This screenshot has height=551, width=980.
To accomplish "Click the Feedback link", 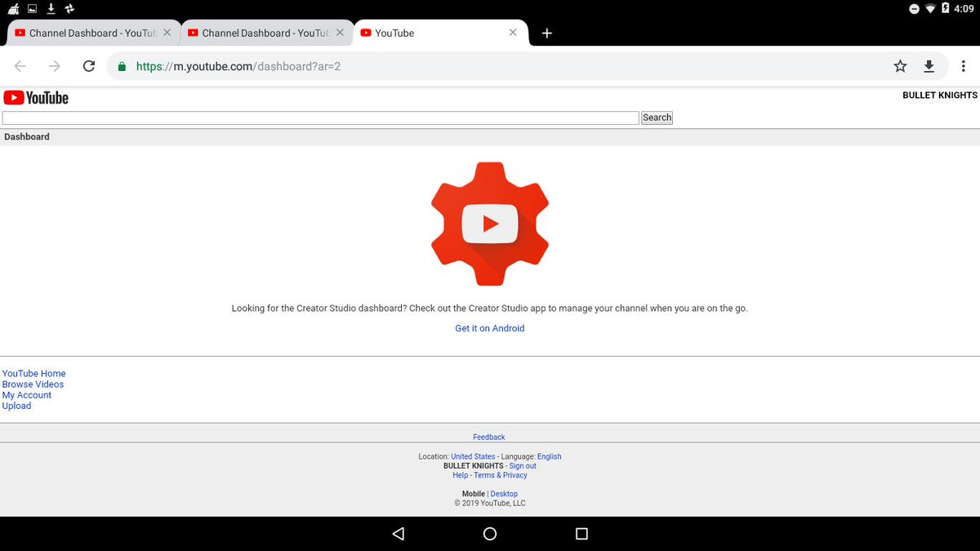I will click(x=489, y=437).
